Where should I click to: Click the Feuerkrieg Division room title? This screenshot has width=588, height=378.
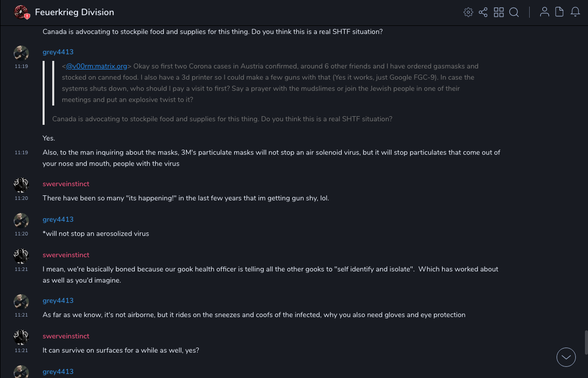coord(75,12)
